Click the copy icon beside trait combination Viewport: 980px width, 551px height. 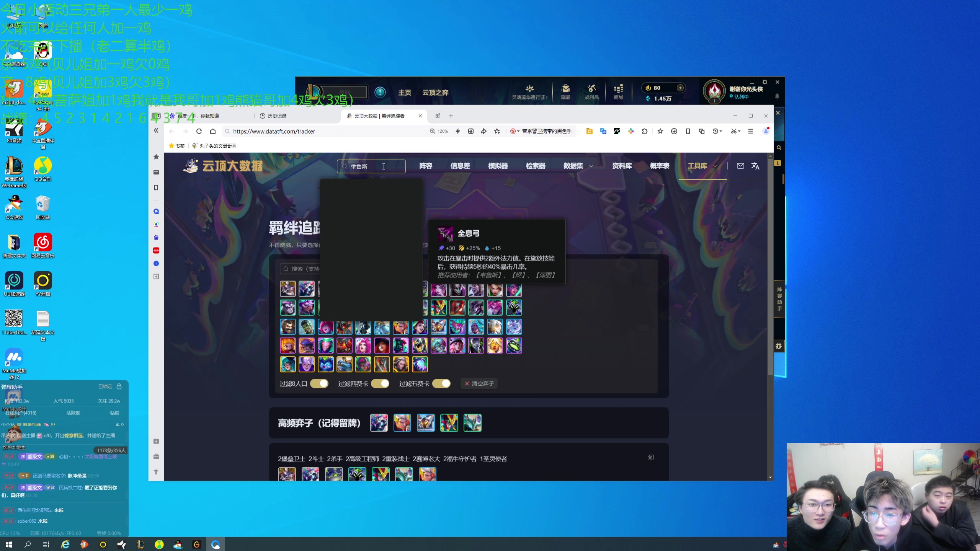pyautogui.click(x=650, y=458)
